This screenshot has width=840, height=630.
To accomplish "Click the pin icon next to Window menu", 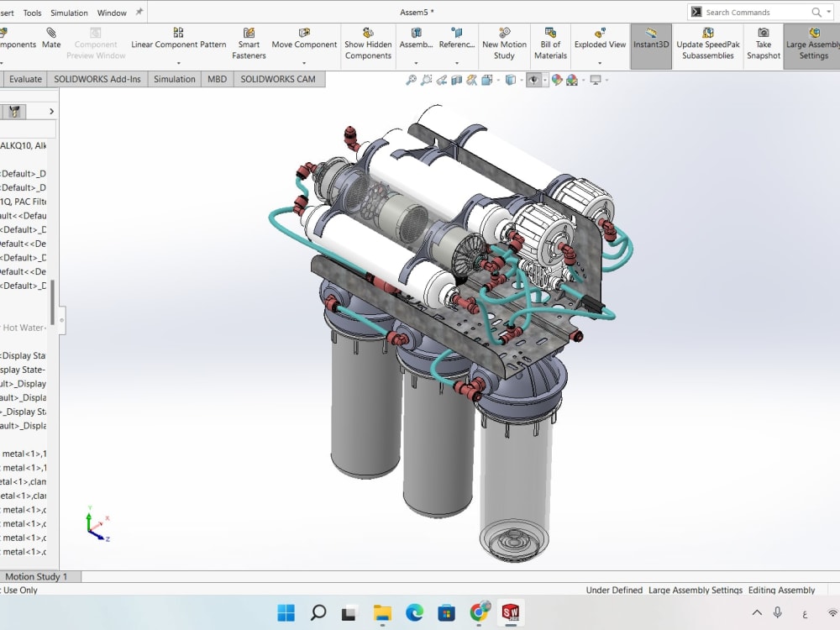I will (x=139, y=12).
